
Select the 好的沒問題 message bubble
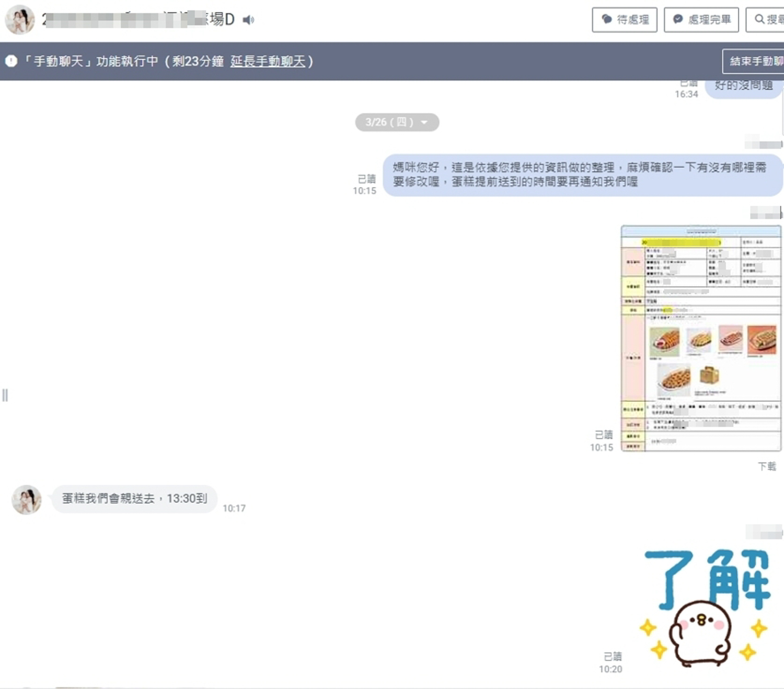(x=743, y=87)
